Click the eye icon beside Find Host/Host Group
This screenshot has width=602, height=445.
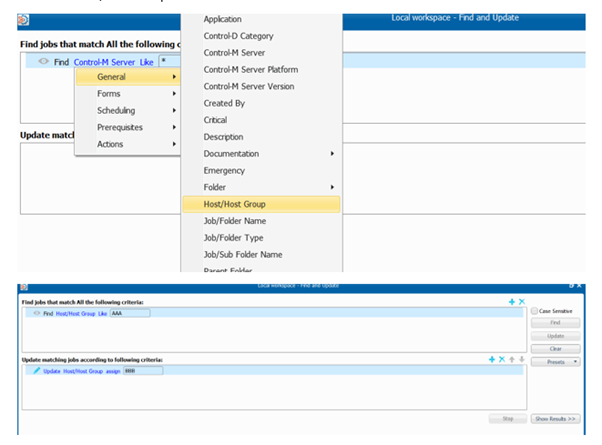pyautogui.click(x=37, y=313)
